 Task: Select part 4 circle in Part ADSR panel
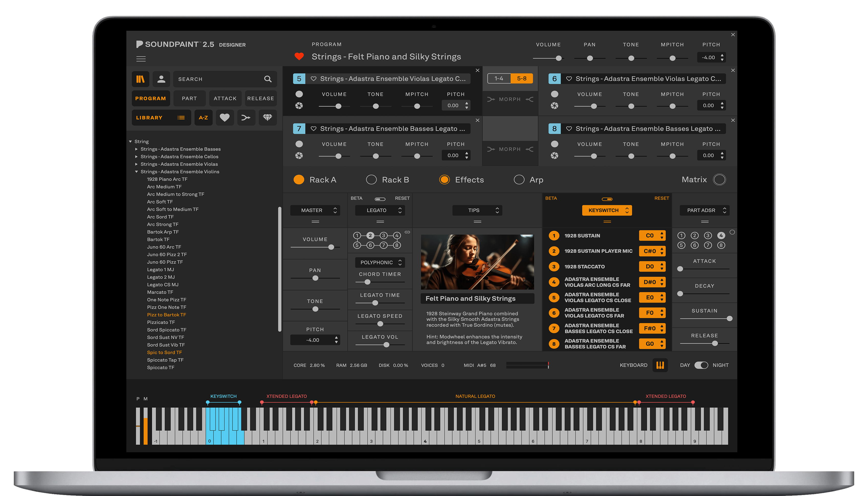point(721,235)
